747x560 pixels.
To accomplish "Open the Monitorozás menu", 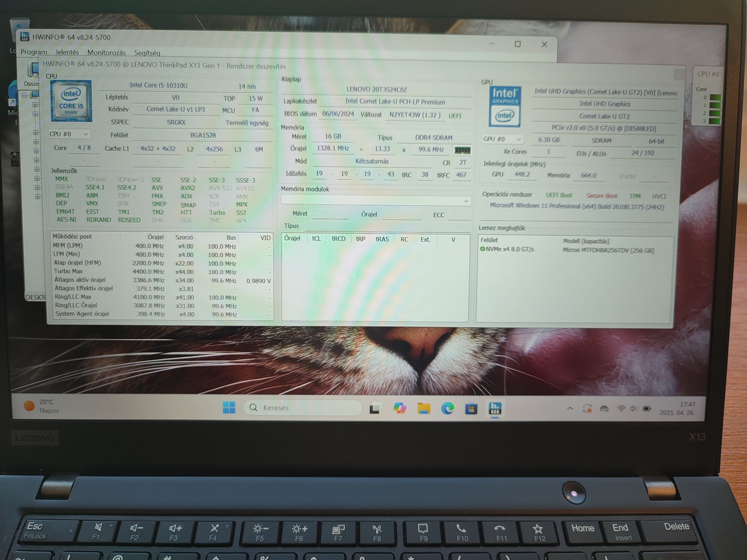I will click(x=106, y=53).
